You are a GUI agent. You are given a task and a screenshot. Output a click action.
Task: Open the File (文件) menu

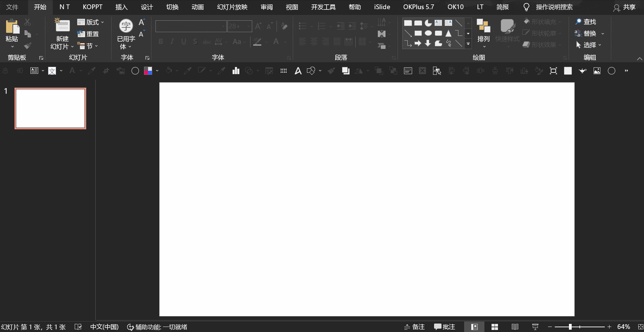12,7
